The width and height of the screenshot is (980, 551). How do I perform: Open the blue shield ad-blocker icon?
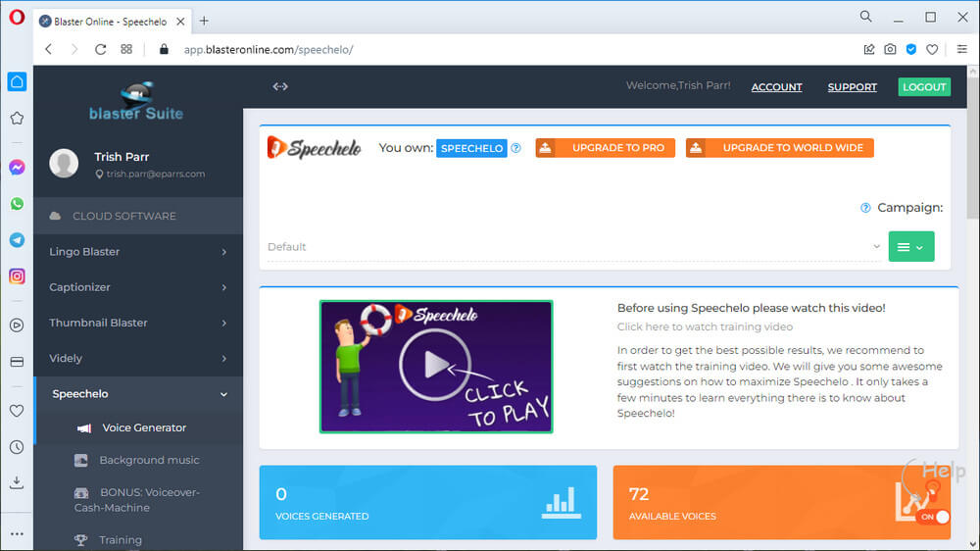(x=911, y=49)
